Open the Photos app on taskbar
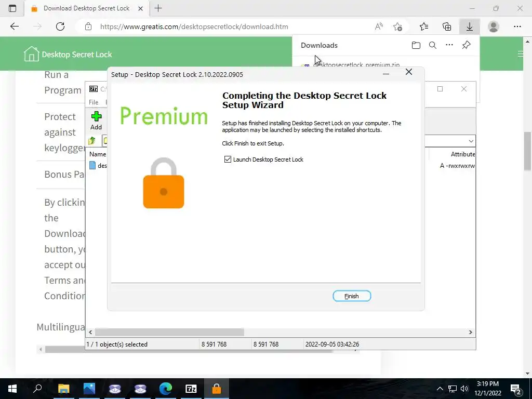This screenshot has height=399, width=532. [x=89, y=389]
